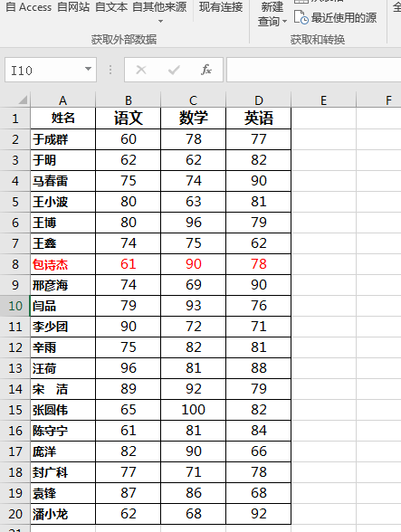The height and width of the screenshot is (532, 401).
Task: Click 张圆伟's 数学 score 100
Action: click(193, 410)
